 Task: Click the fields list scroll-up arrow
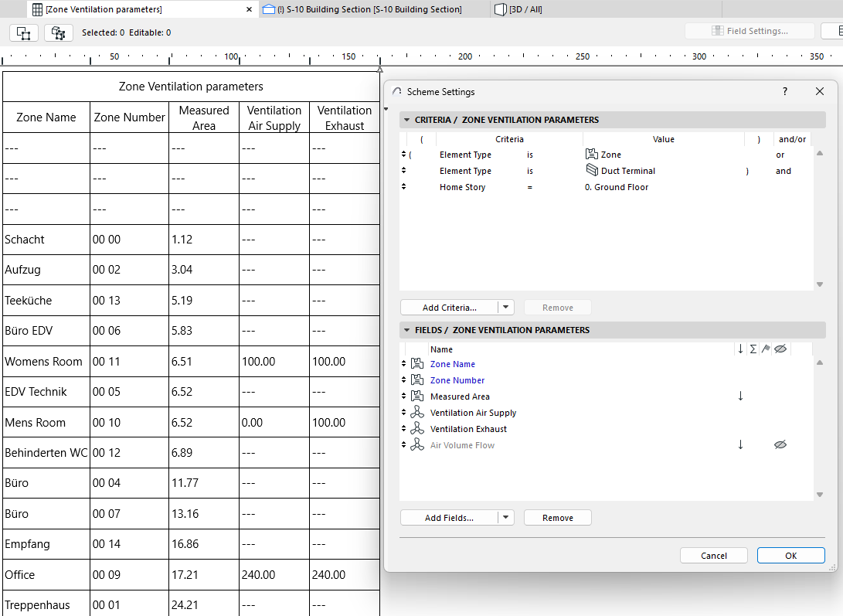click(x=819, y=361)
